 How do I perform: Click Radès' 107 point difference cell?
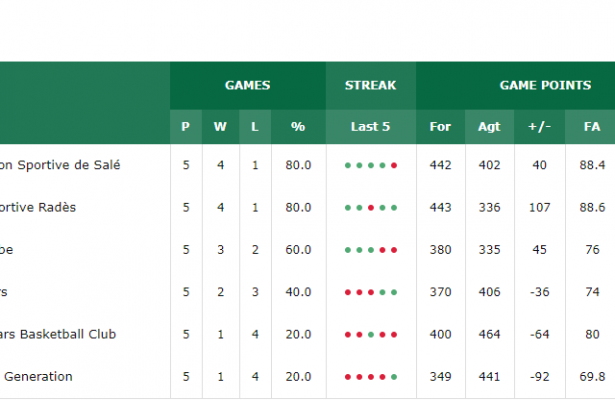540,207
